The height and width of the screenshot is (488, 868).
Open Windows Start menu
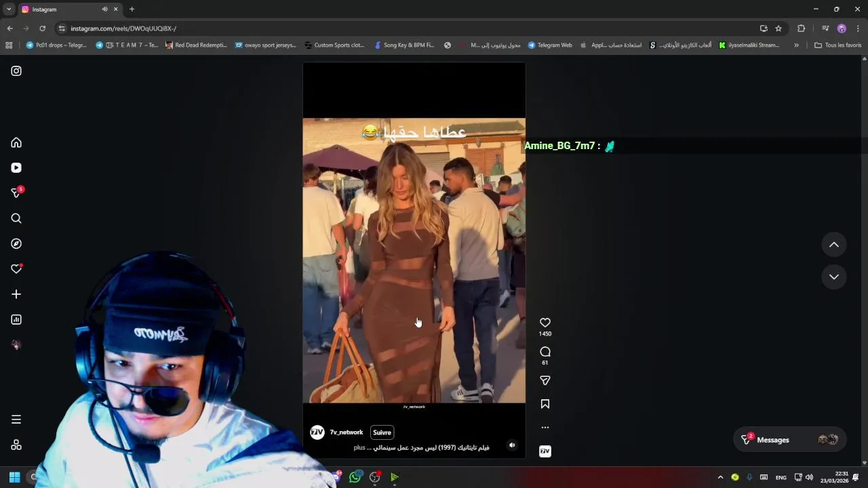click(14, 477)
